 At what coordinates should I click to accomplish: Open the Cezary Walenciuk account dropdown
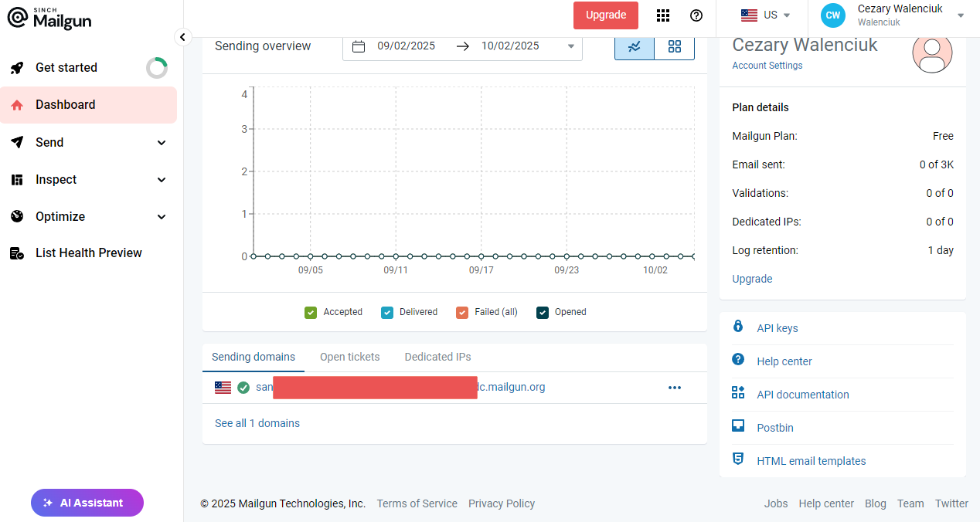click(x=961, y=15)
